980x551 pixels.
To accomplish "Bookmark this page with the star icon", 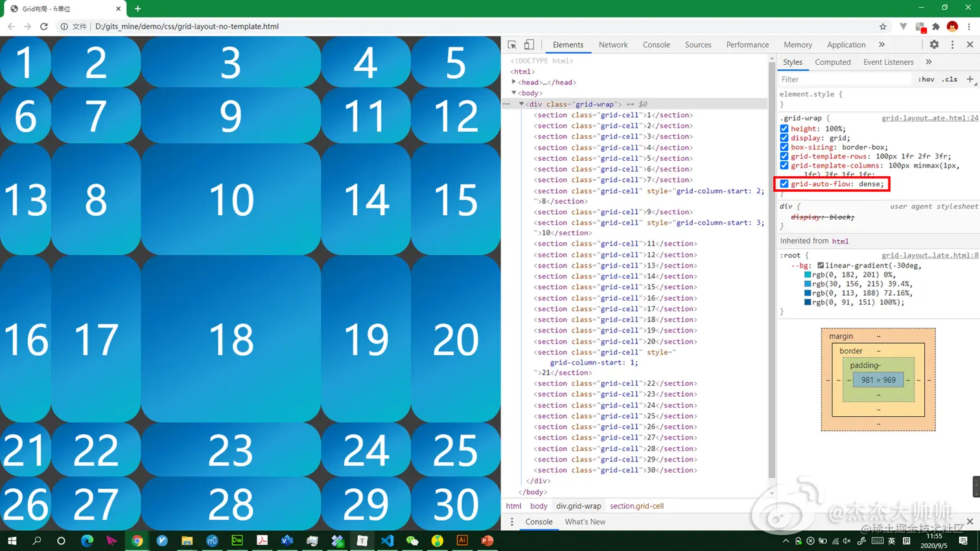I will tap(883, 27).
